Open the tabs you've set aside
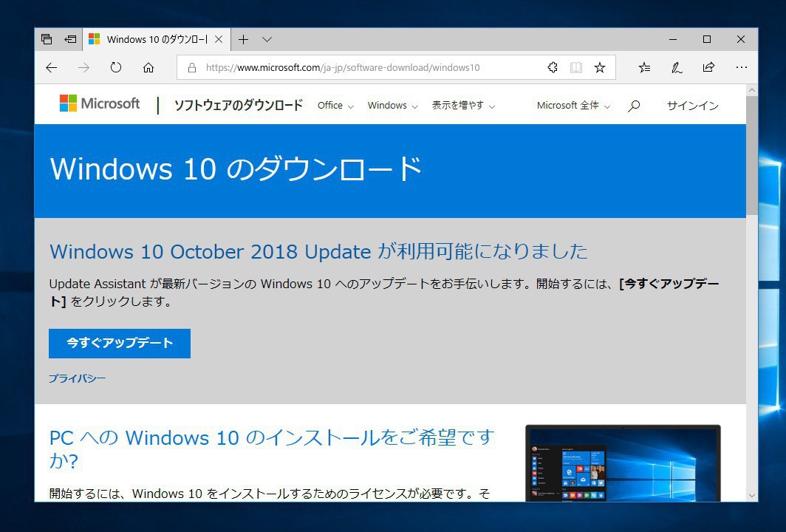The height and width of the screenshot is (532, 786). 47,39
